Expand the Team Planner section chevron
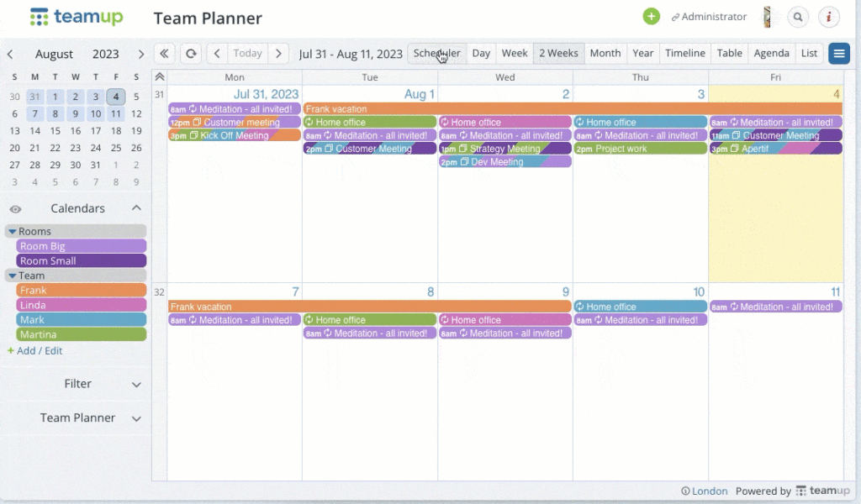This screenshot has width=861, height=504. [136, 418]
